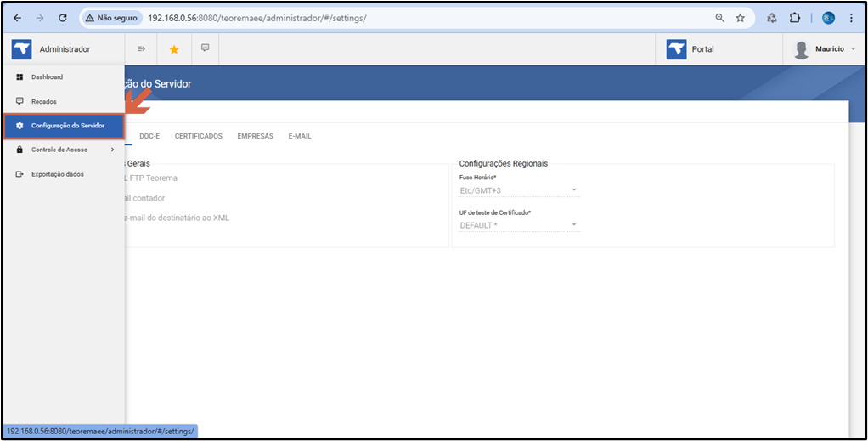Click the Mauricio user avatar
This screenshot has width=868, height=441.
(801, 50)
